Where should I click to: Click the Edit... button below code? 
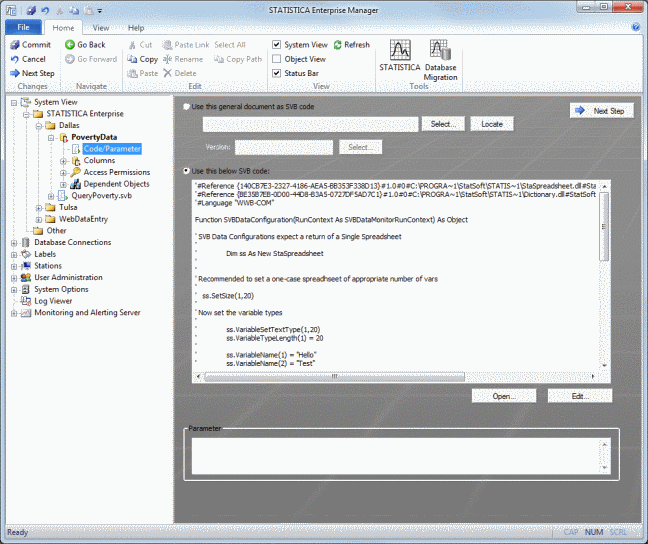(x=580, y=396)
